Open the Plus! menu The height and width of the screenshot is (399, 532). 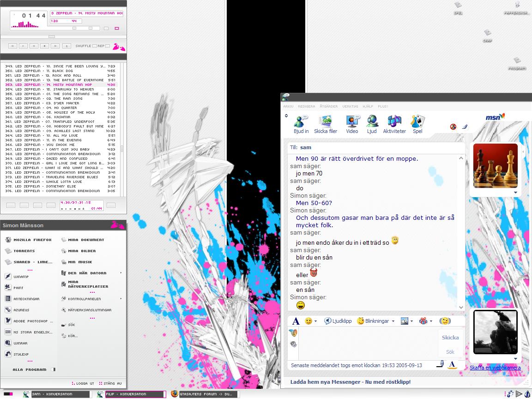[x=383, y=107]
